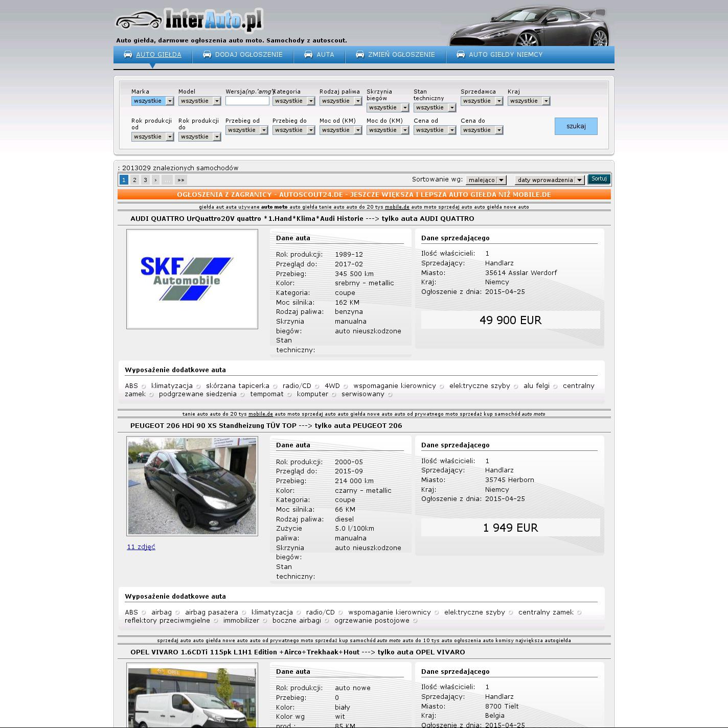Click the 214 000 km mileage value
Image resolution: width=728 pixels, height=728 pixels.
click(354, 481)
